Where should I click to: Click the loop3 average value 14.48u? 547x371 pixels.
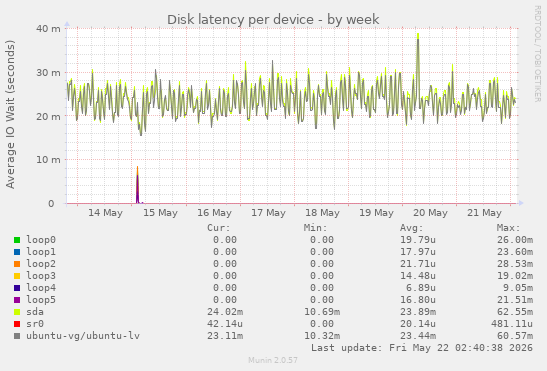(418, 276)
